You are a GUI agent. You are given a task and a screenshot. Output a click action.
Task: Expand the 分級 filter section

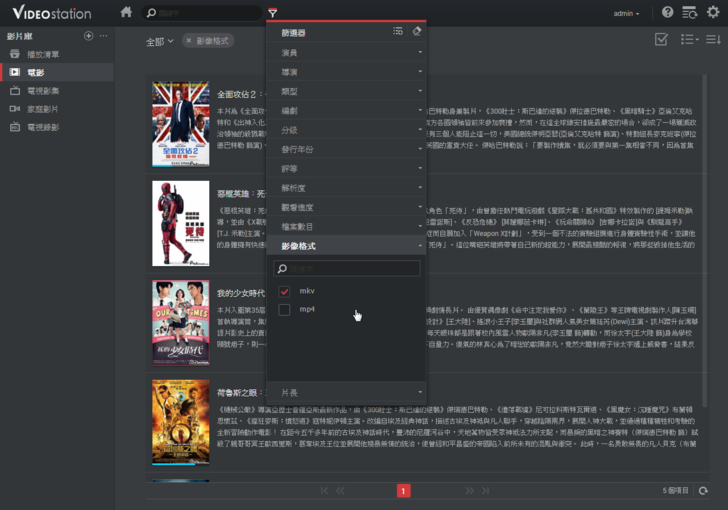(x=346, y=130)
